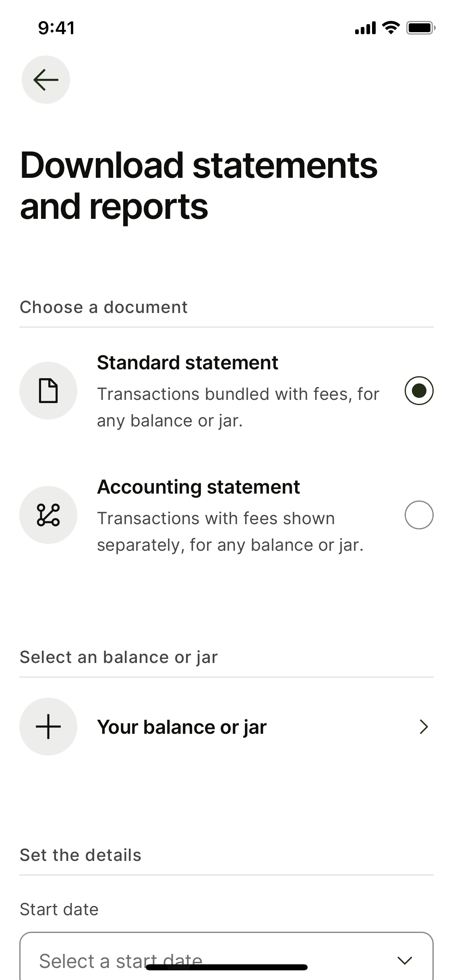Select the Standard statement radio button

[x=419, y=391]
